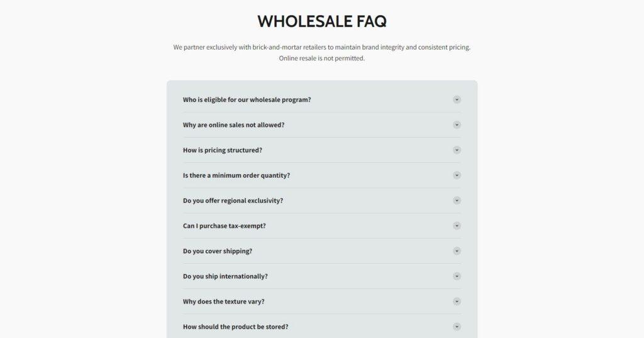
Task: Show answer for "Do you ship internationally?"
Action: click(225, 276)
